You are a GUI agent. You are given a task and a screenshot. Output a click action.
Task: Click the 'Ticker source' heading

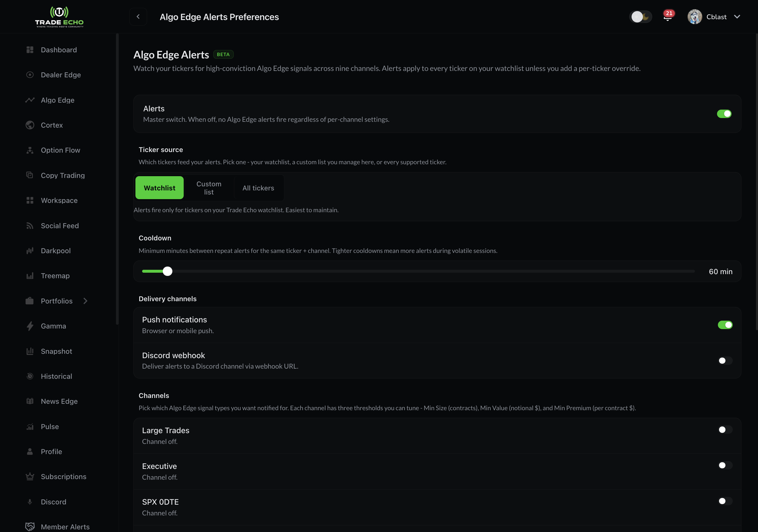click(161, 150)
